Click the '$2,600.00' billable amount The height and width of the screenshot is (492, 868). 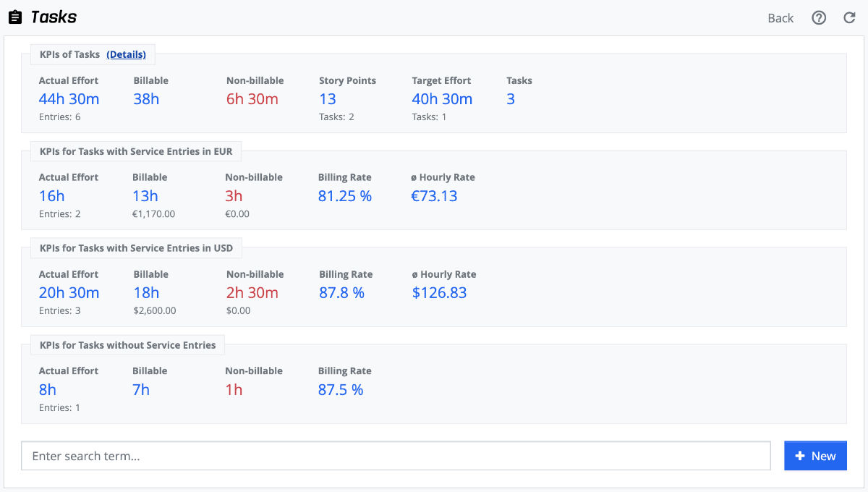(x=155, y=311)
